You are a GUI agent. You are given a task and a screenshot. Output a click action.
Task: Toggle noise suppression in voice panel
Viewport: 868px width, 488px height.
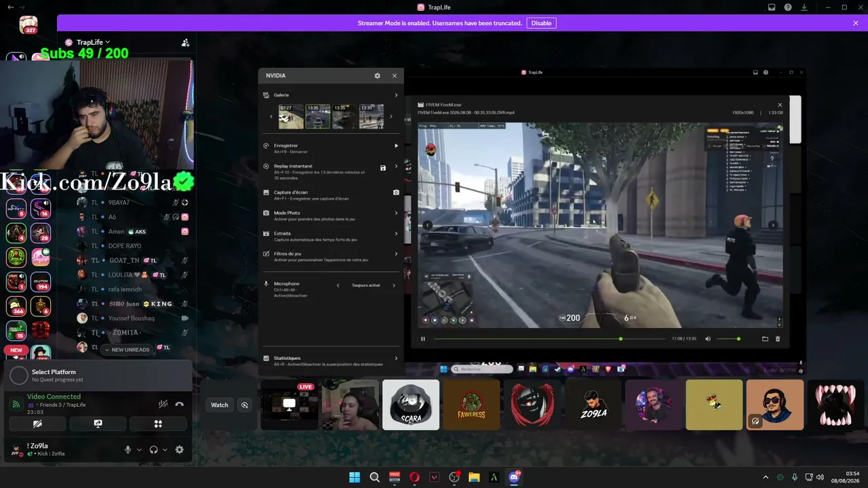pos(163,404)
